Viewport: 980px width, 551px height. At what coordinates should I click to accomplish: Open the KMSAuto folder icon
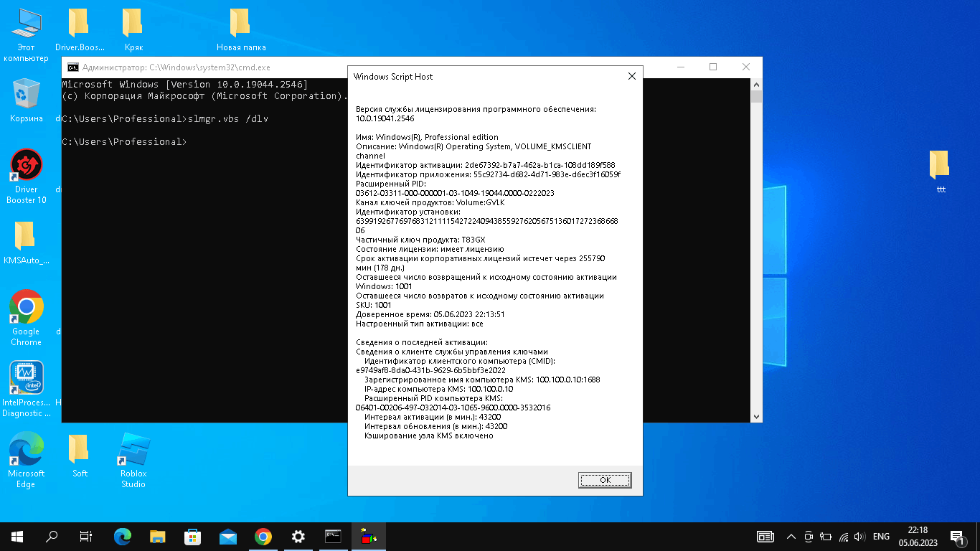coord(27,243)
